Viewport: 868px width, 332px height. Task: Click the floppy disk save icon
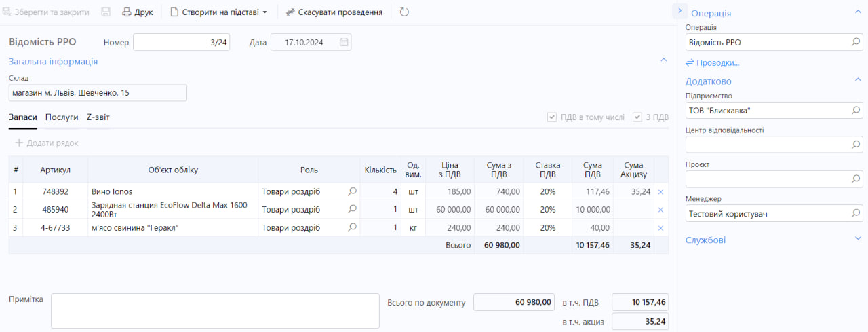pyautogui.click(x=106, y=12)
